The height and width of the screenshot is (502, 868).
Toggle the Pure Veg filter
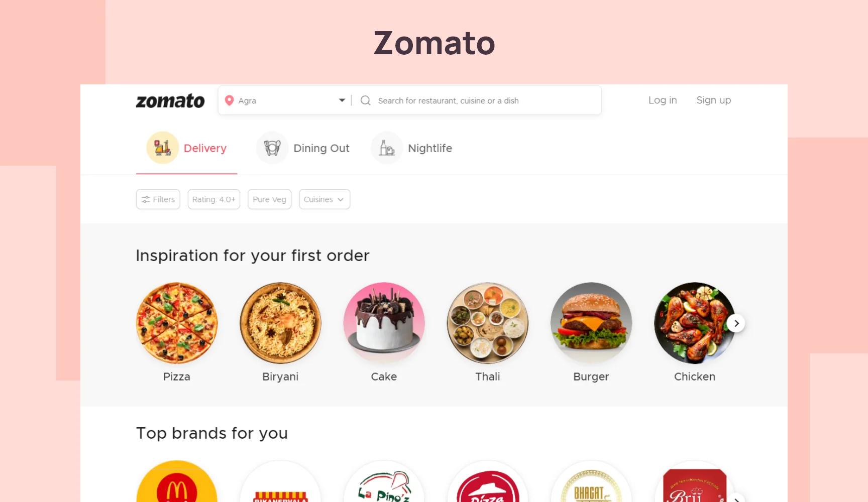[269, 199]
